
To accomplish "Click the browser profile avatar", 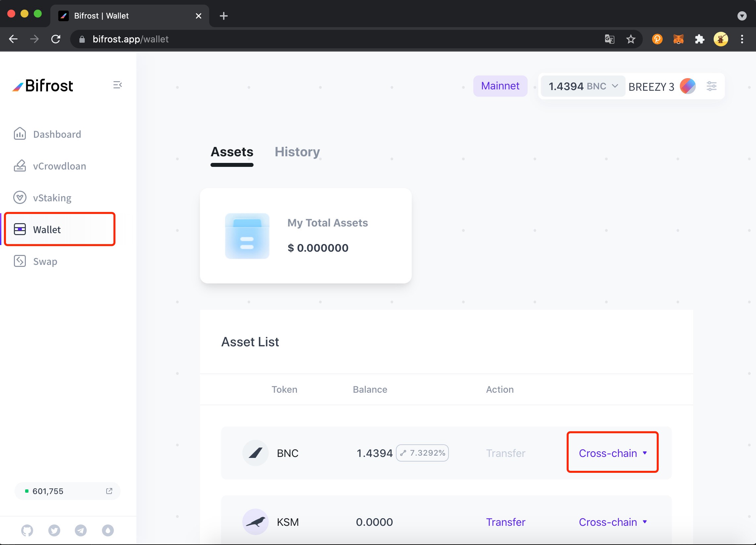I will click(x=721, y=39).
